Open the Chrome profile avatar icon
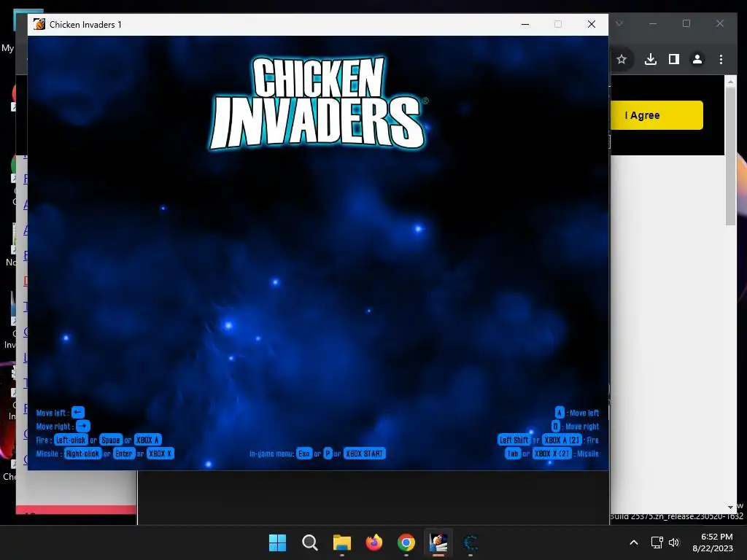747x560 pixels. tap(697, 60)
